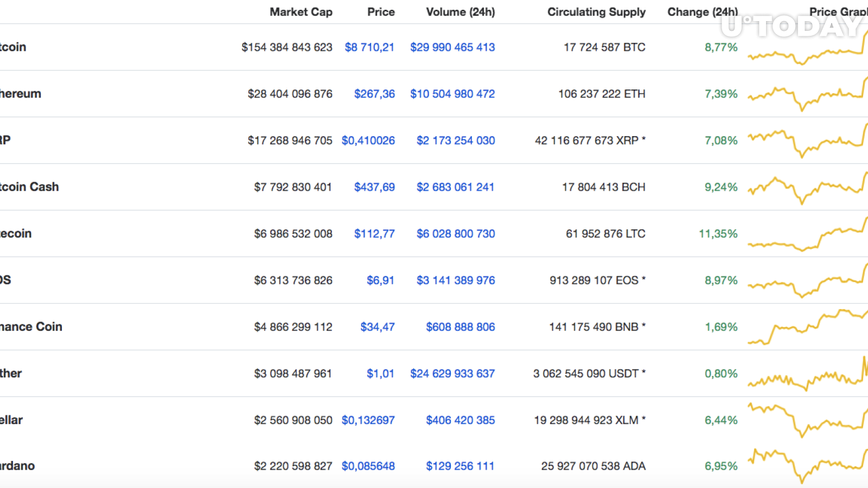The image size is (868, 488).
Task: Click the Stellar price graph sparkline
Action: 808,420
